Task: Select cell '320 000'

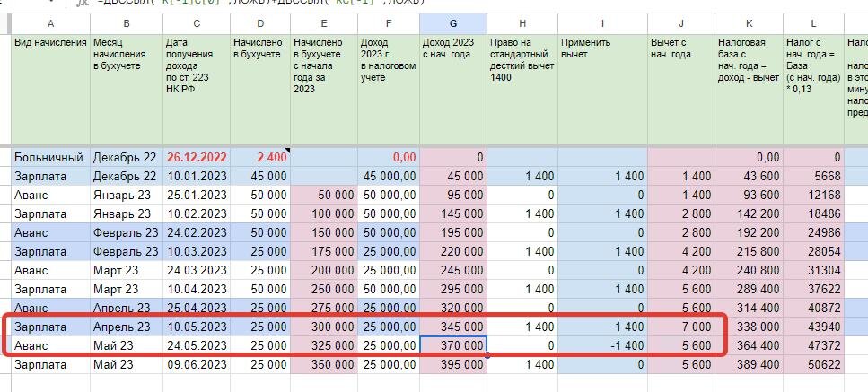Action: click(x=453, y=308)
